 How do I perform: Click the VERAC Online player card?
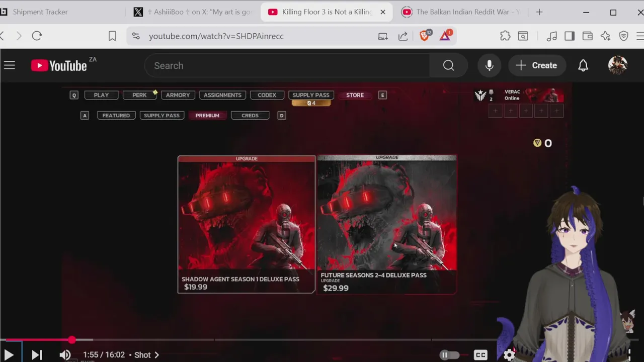[x=519, y=95]
